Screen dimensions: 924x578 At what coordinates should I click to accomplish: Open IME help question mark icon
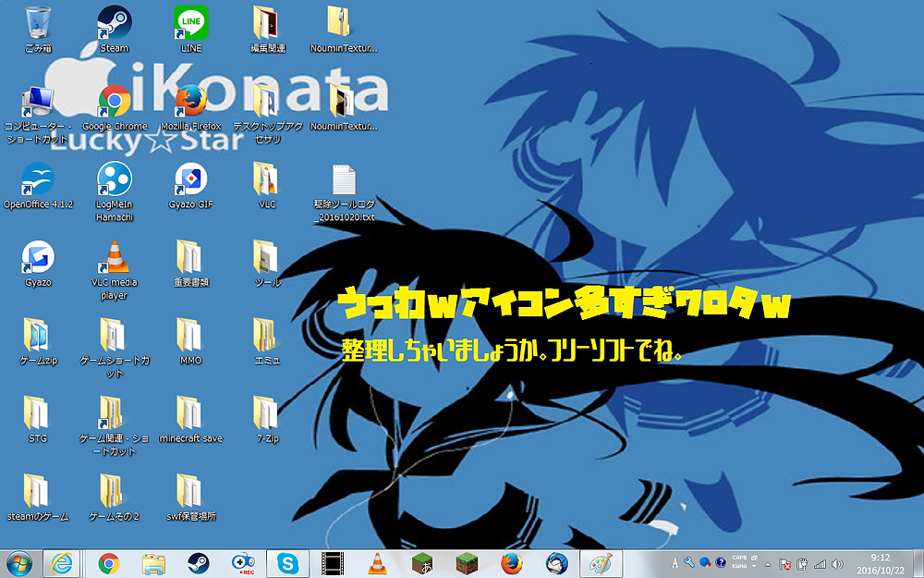720,562
